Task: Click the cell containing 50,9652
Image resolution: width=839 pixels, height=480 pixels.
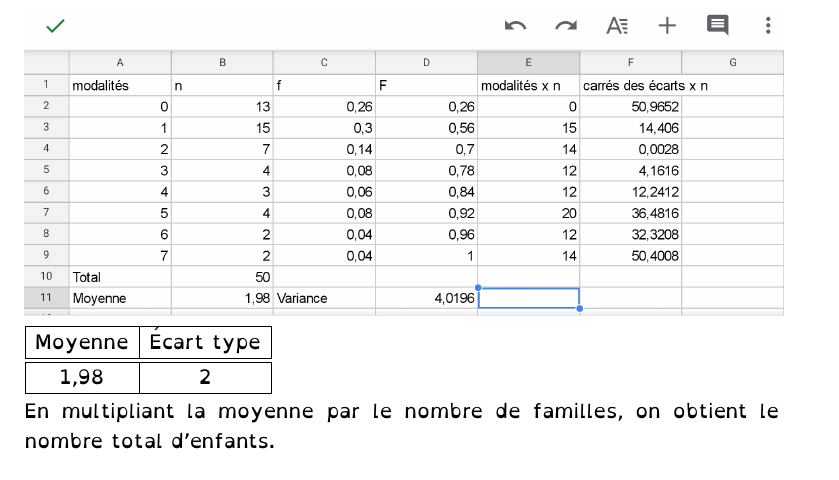Action: tap(630, 106)
